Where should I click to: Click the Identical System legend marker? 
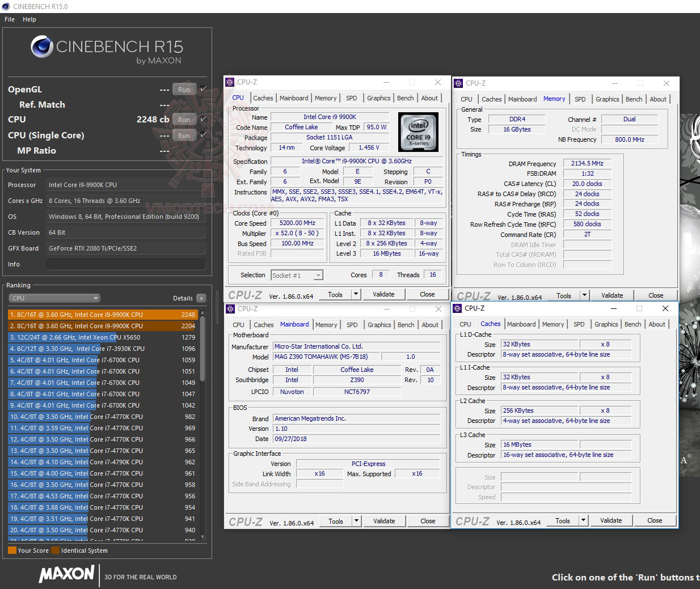coord(56,550)
